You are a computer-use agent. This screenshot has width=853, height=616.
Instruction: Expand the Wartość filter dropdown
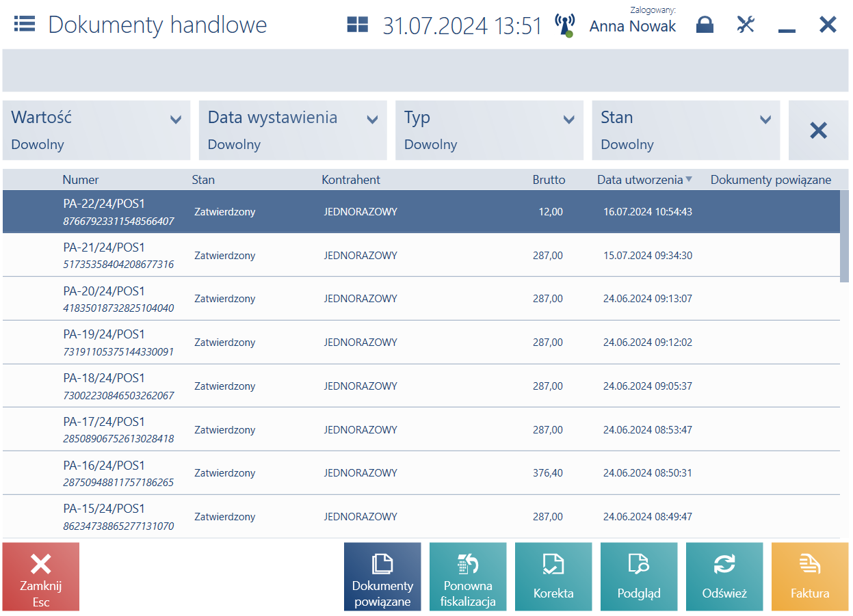coord(96,130)
